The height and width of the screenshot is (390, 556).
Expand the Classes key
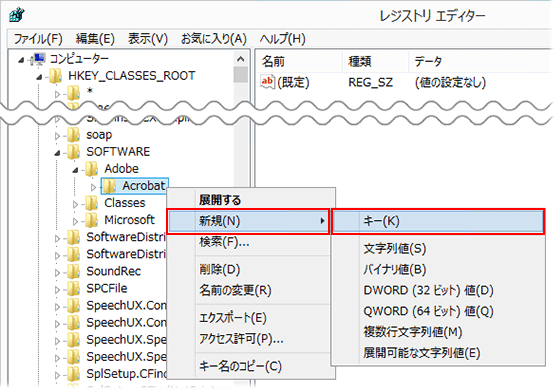(x=76, y=204)
